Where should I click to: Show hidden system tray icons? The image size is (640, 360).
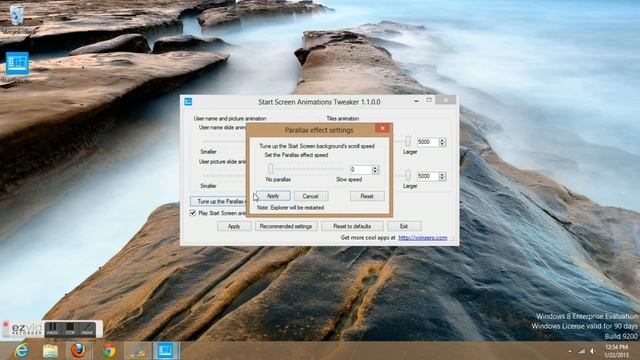tap(570, 351)
